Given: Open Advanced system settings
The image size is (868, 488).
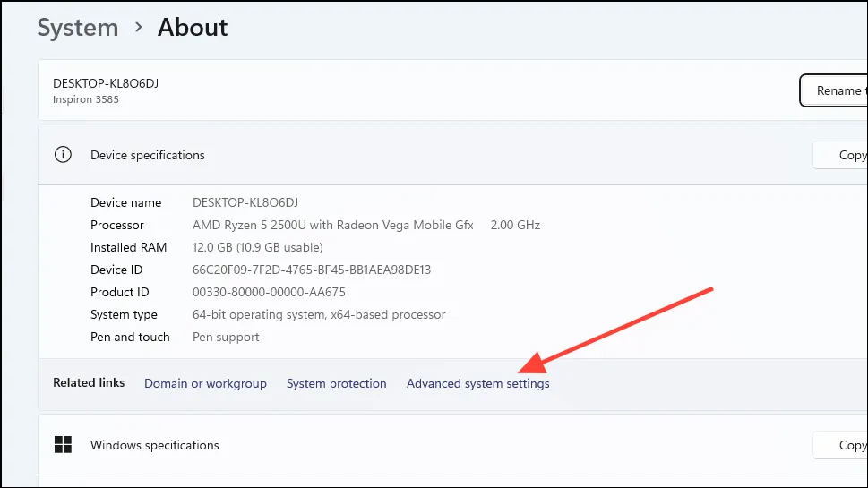Looking at the screenshot, I should coord(477,383).
